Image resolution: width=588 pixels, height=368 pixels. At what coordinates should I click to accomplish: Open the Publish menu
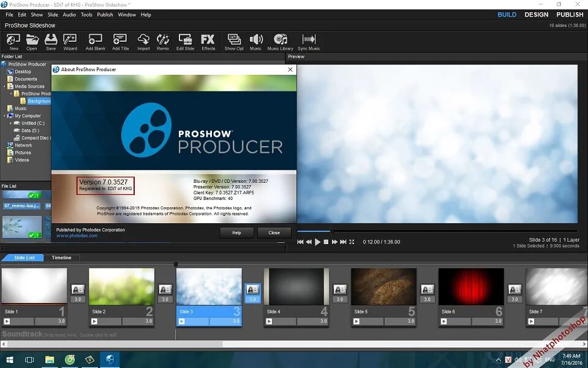coord(105,15)
